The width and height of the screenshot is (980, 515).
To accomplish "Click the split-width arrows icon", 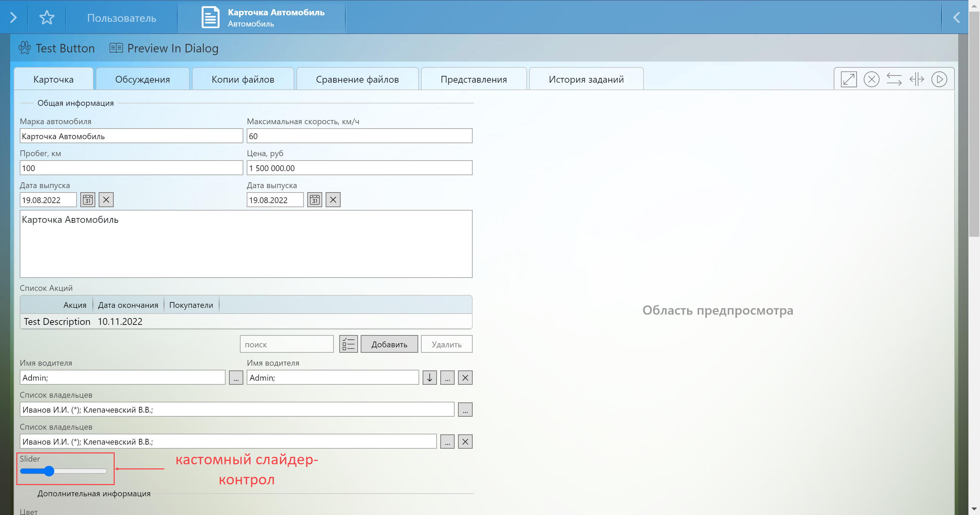I will (x=916, y=80).
